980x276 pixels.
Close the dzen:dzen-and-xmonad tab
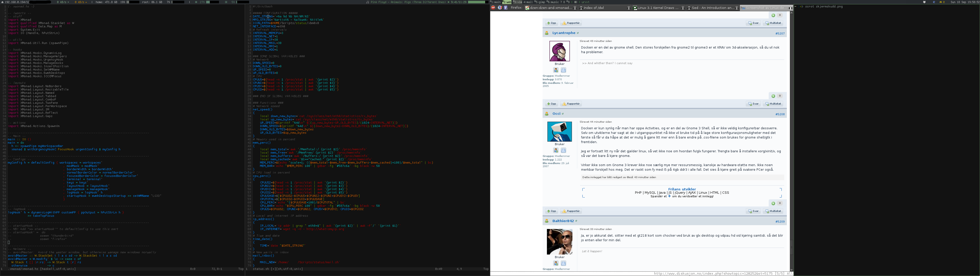coord(575,8)
